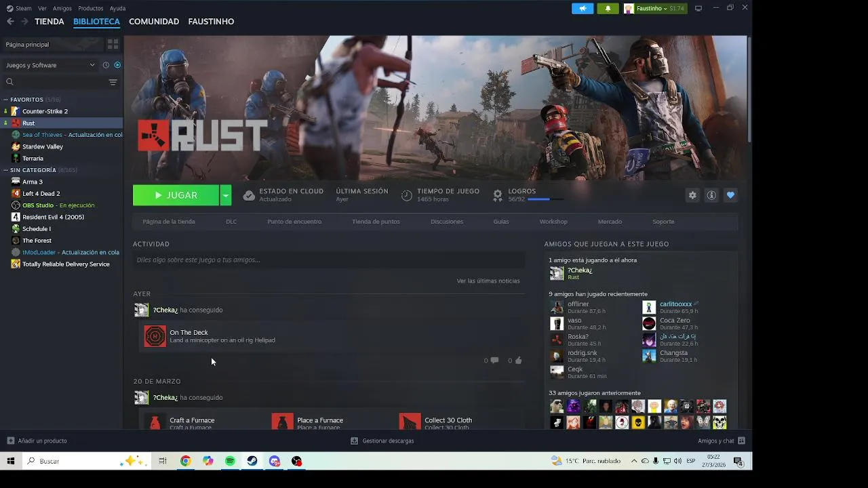Open Task View in the taskbar
Viewport: 868px width, 488px height.
tap(163, 461)
